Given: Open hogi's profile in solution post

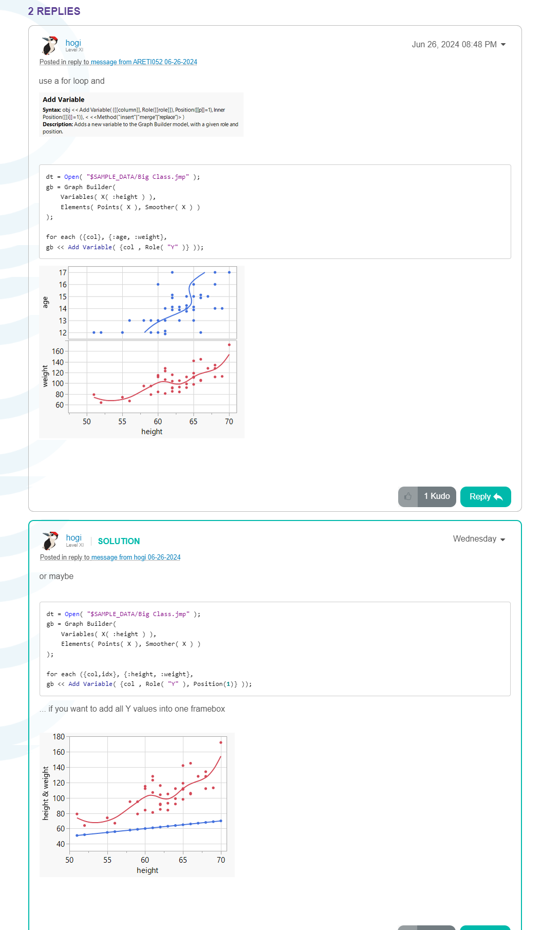Looking at the screenshot, I should (74, 538).
